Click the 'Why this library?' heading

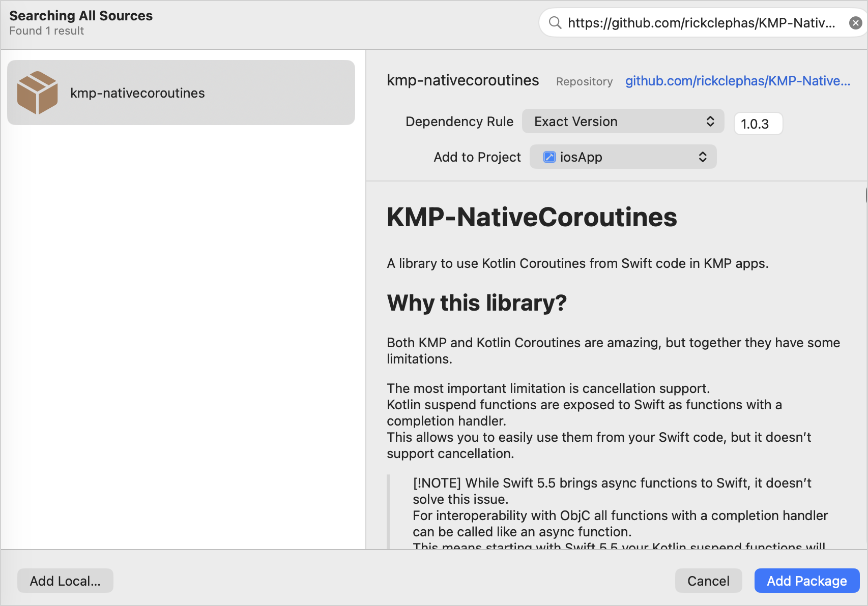477,303
